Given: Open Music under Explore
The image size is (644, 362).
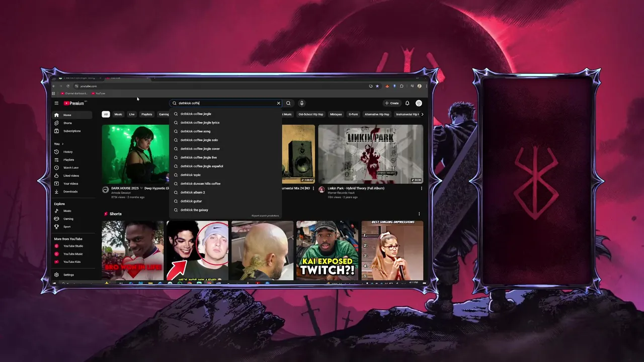Looking at the screenshot, I should tap(72, 211).
